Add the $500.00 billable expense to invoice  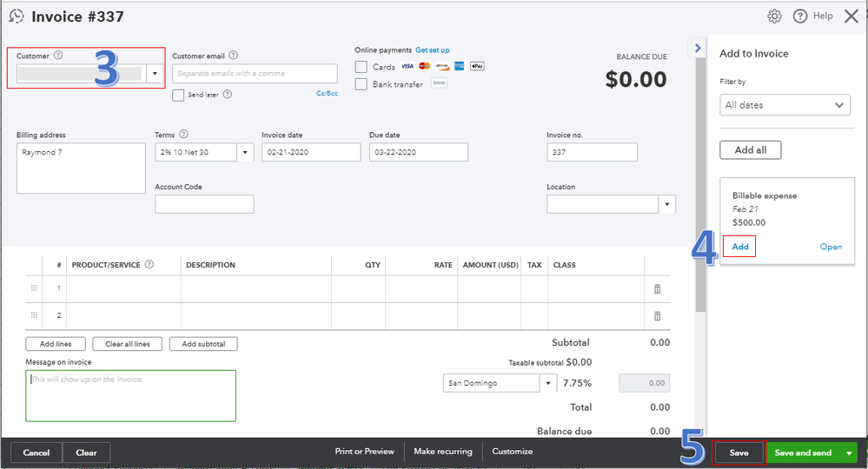[x=739, y=247]
